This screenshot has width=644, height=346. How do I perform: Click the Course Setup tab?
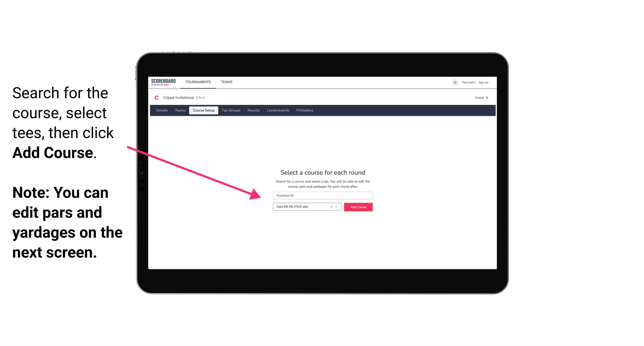coord(204,110)
